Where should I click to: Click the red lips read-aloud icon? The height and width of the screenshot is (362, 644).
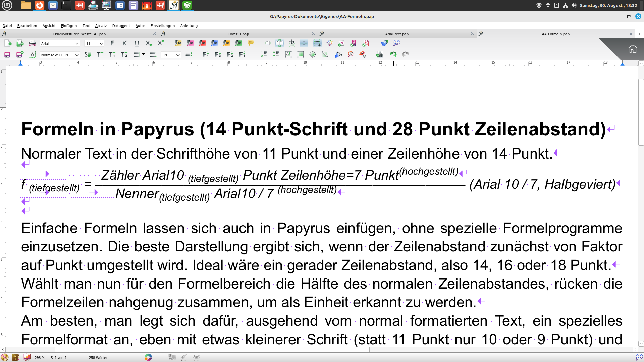click(x=363, y=54)
